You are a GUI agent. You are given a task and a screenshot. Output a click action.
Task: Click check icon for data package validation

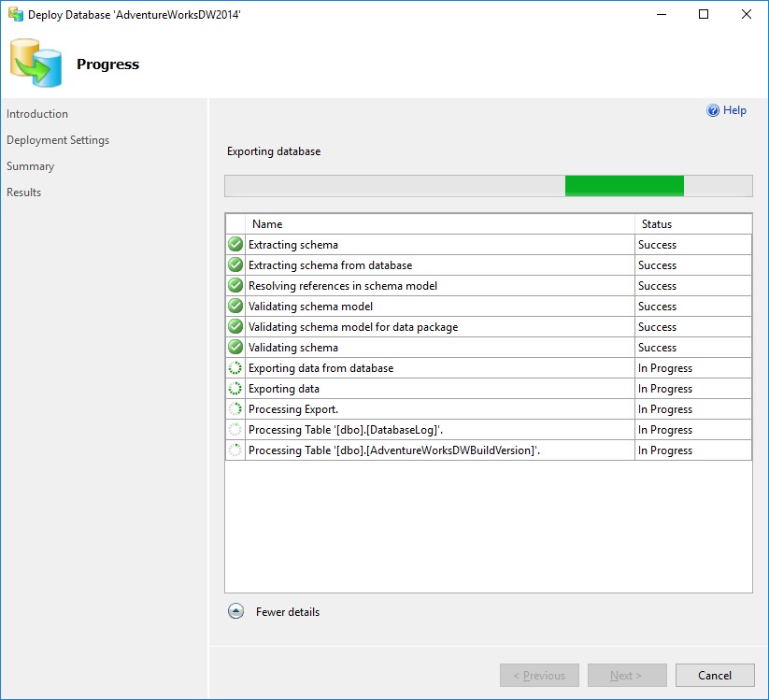click(x=235, y=326)
